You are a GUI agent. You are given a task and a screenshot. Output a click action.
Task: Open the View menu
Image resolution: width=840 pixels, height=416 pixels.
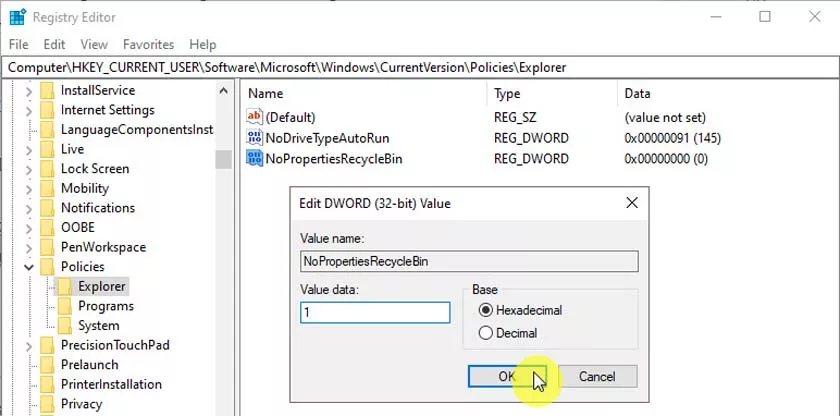94,44
